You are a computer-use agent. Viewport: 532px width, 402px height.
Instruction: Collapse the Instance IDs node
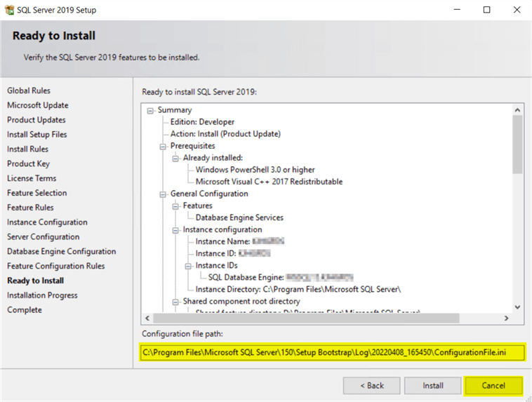point(188,267)
